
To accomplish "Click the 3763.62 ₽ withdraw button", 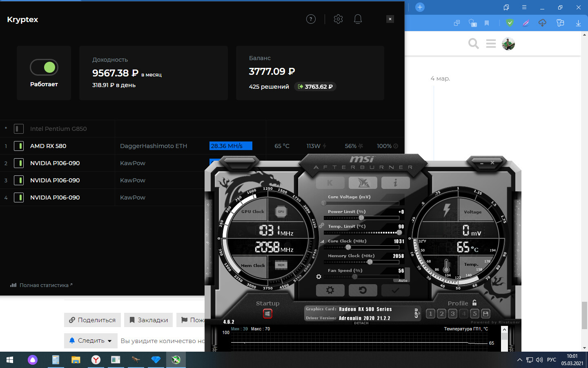I will tap(315, 87).
